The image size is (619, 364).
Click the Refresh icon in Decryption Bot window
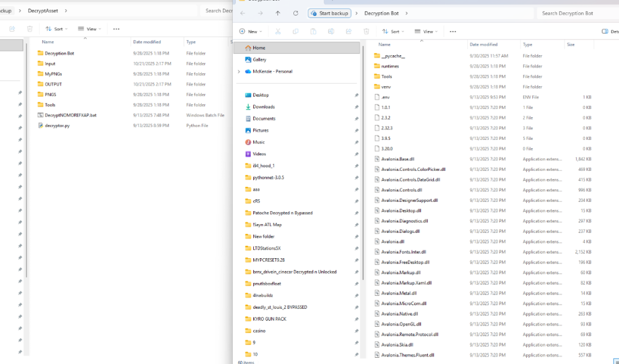click(x=295, y=13)
